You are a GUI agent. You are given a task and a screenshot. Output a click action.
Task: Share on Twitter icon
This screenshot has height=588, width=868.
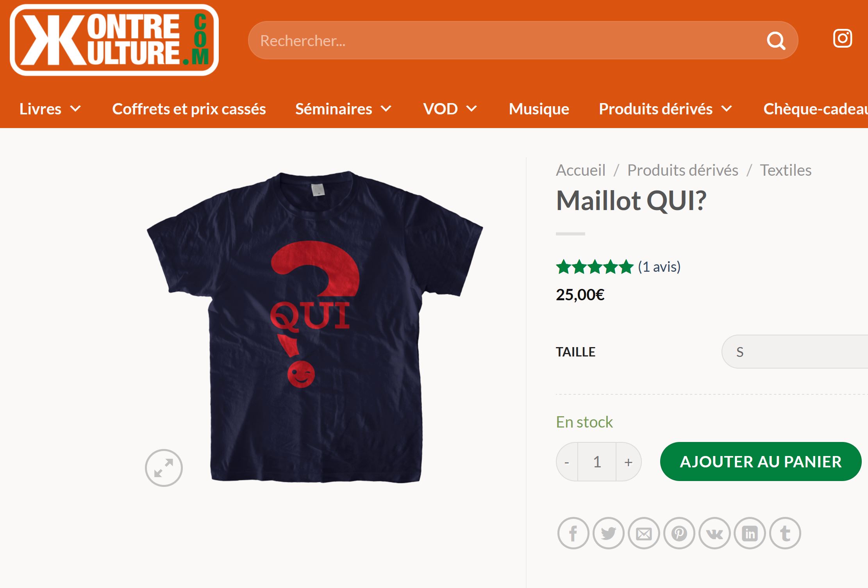[608, 533]
